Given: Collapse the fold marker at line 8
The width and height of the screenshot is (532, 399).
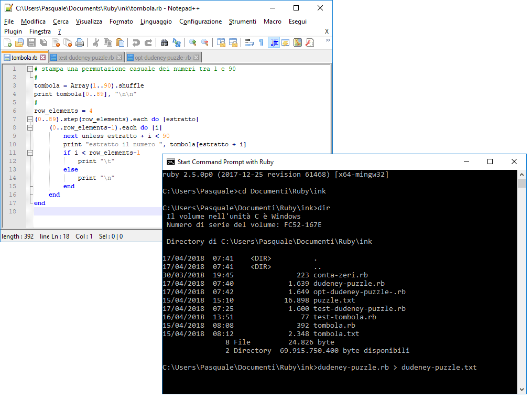Looking at the screenshot, I should 30,127.
